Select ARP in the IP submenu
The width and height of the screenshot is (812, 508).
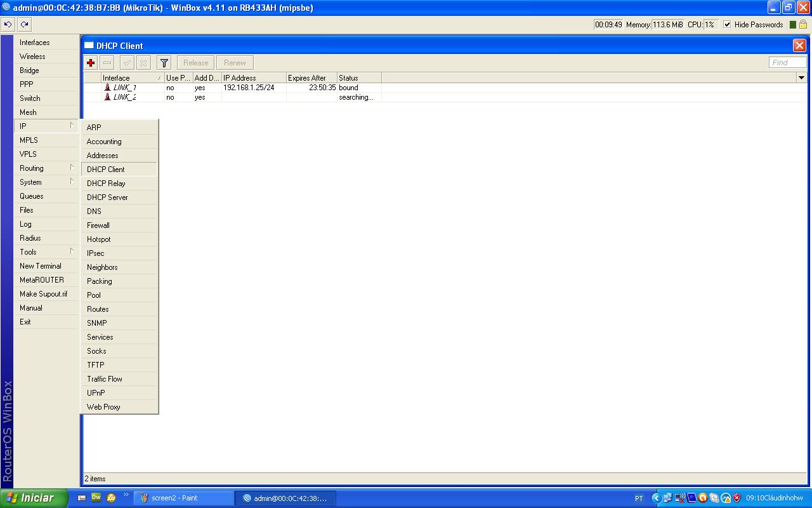[x=119, y=128]
